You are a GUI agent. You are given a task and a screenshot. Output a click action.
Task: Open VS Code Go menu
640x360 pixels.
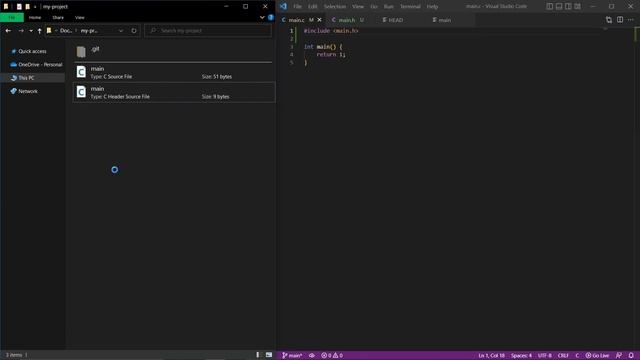(373, 7)
